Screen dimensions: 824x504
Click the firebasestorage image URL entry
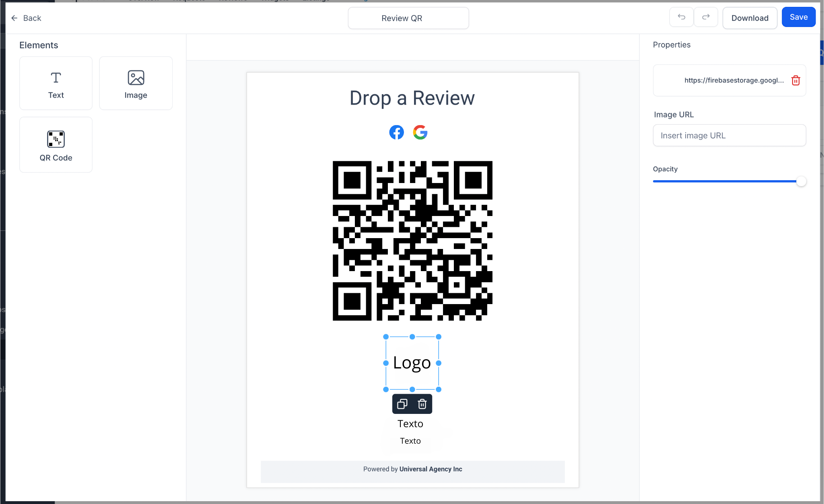729,80
